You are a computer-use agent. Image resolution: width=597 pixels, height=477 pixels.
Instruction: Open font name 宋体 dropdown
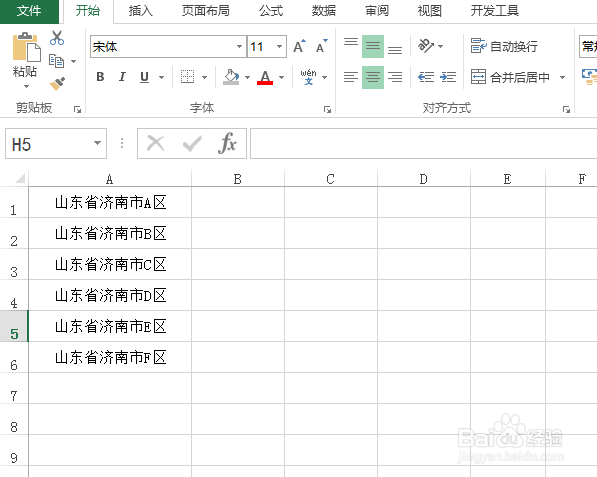[x=239, y=46]
